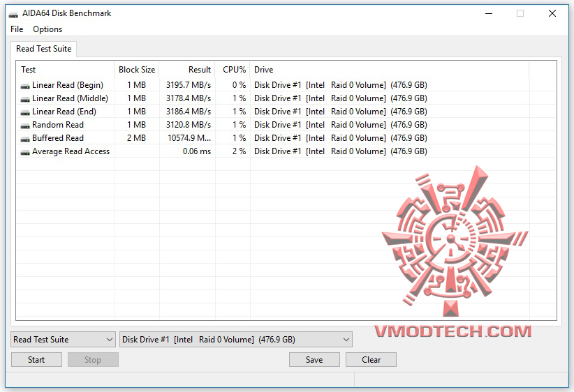Sort by the Test column header
This screenshot has height=392, width=574.
point(65,70)
